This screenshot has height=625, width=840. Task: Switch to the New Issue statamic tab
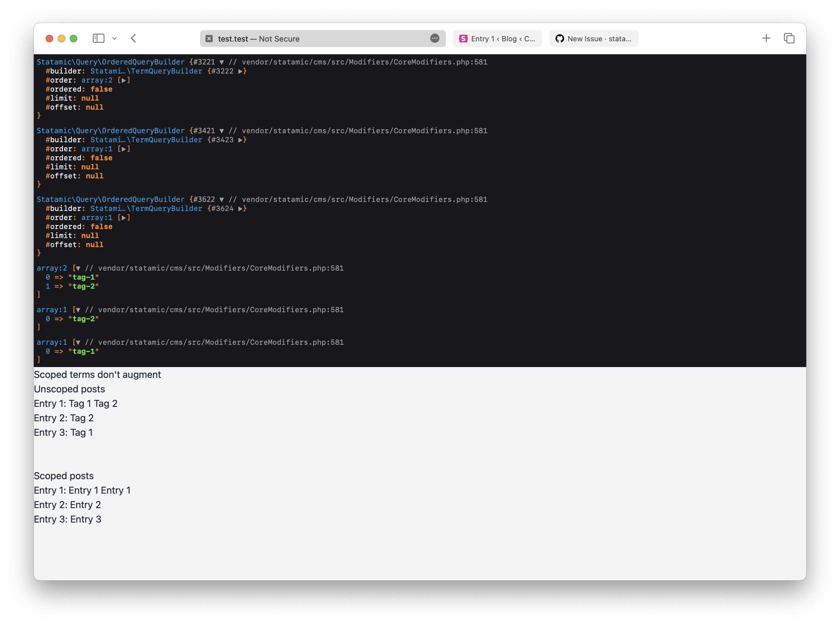(x=594, y=39)
